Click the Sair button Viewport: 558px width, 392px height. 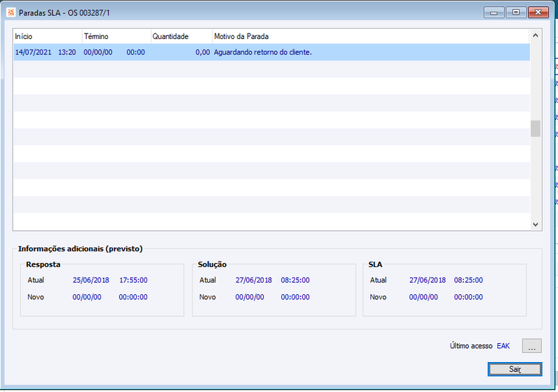pyautogui.click(x=515, y=369)
